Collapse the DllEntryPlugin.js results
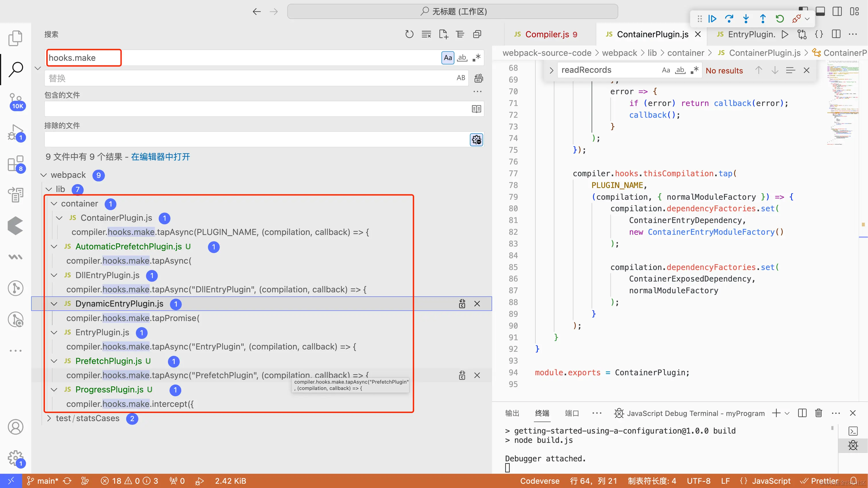The height and width of the screenshot is (488, 868). click(54, 275)
